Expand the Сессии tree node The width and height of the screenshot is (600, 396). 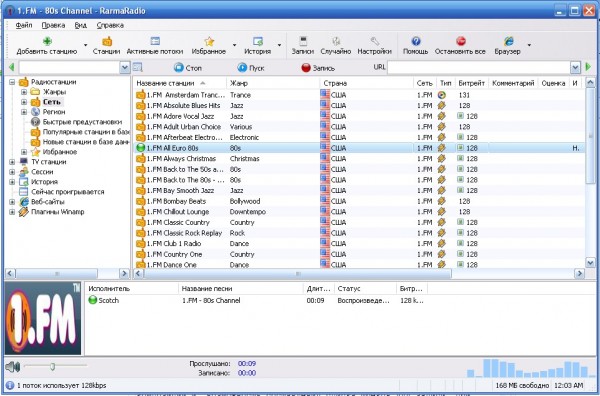(x=12, y=172)
